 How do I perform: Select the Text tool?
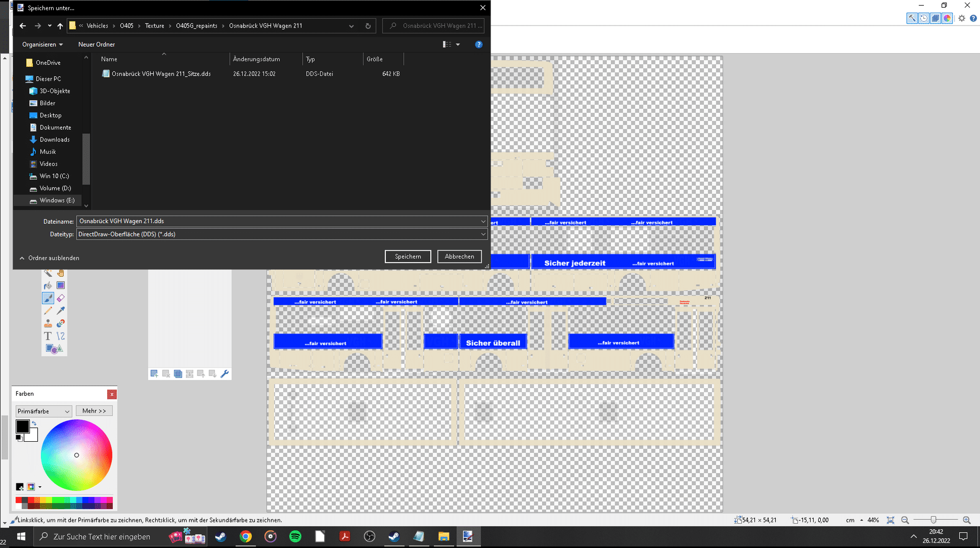47,336
